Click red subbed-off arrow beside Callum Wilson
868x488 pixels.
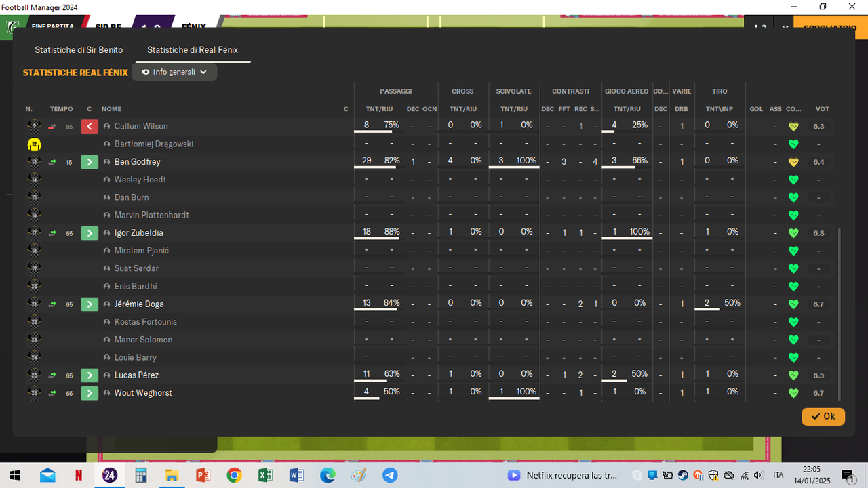(90, 126)
